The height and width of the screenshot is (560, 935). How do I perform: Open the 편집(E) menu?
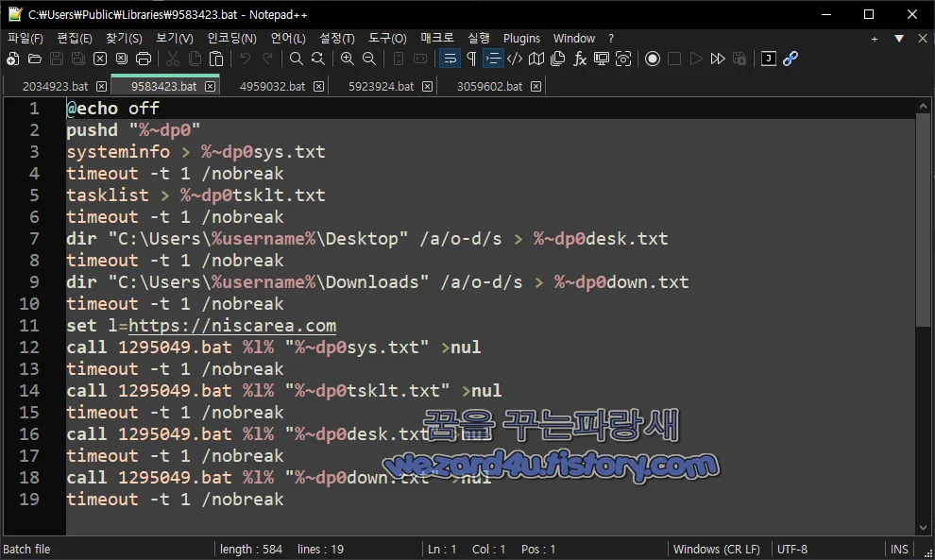click(x=75, y=38)
